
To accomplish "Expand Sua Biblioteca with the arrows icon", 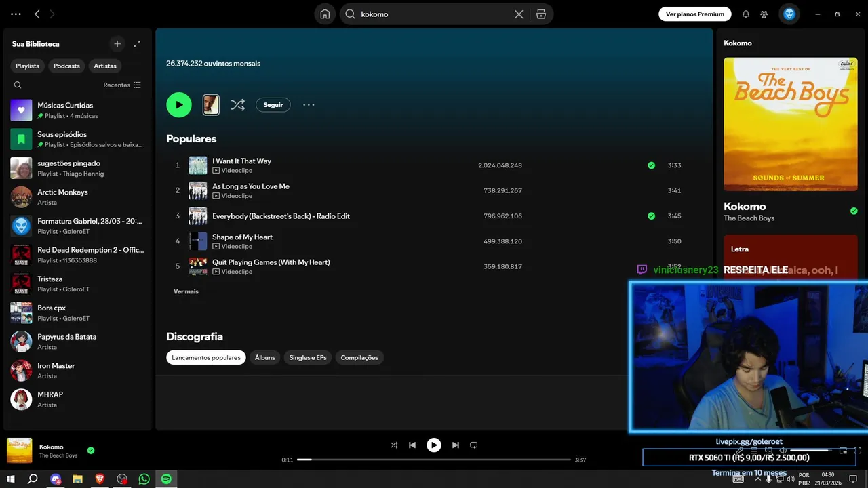I will [x=137, y=43].
